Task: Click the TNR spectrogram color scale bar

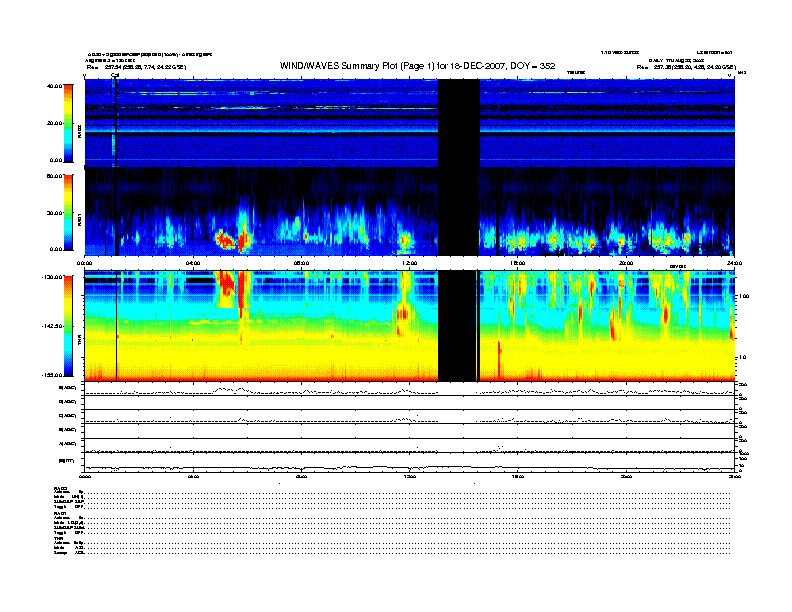Action: (68, 326)
